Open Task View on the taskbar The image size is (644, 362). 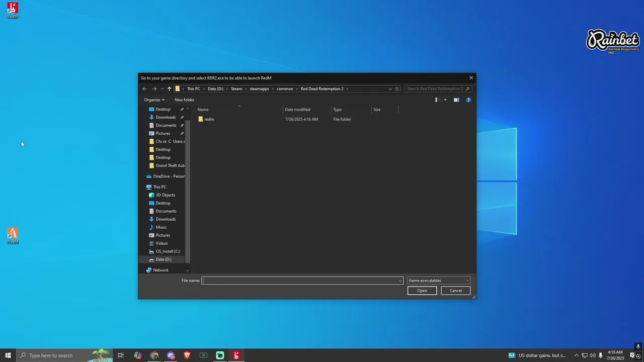pos(121,355)
